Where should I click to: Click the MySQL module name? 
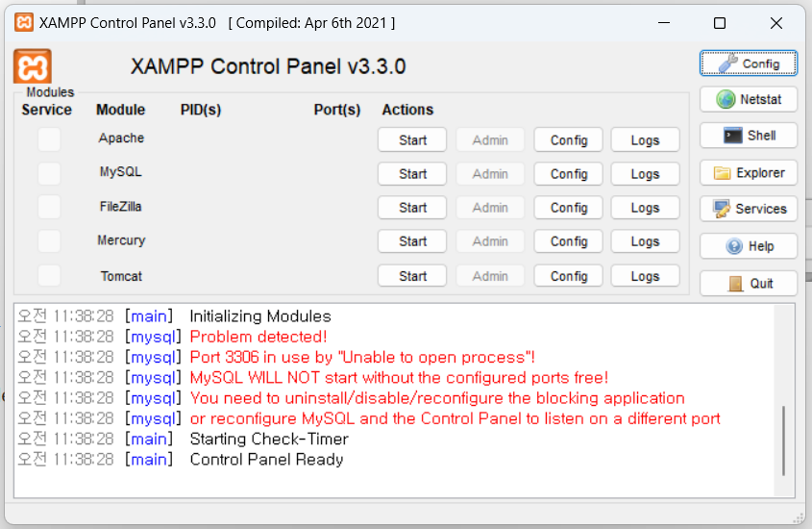coord(120,171)
